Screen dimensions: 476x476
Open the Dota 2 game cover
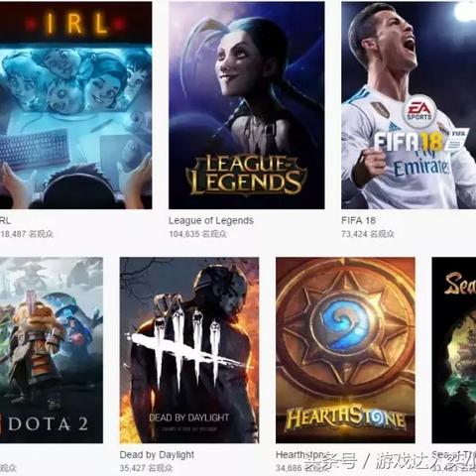[x=52, y=350]
